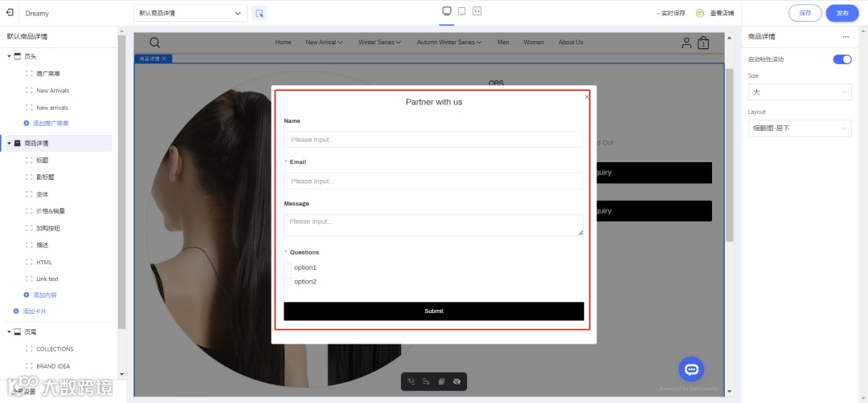The width and height of the screenshot is (868, 403).
Task: Collapse the 页头 tree section
Action: (x=9, y=56)
